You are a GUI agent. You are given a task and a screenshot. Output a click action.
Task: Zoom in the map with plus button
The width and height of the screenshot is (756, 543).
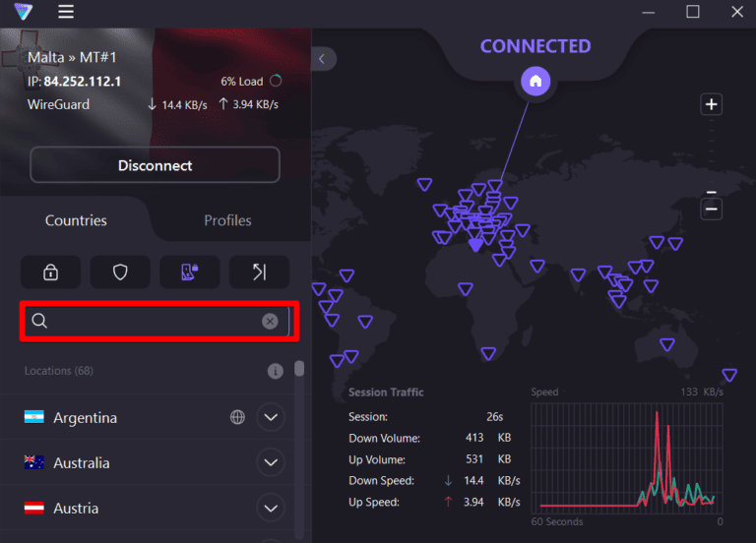tap(712, 105)
